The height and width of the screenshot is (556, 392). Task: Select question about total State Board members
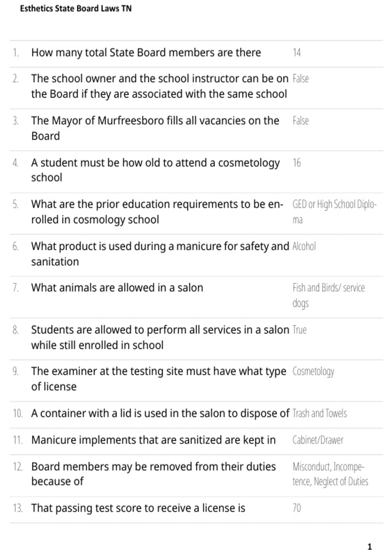point(146,53)
